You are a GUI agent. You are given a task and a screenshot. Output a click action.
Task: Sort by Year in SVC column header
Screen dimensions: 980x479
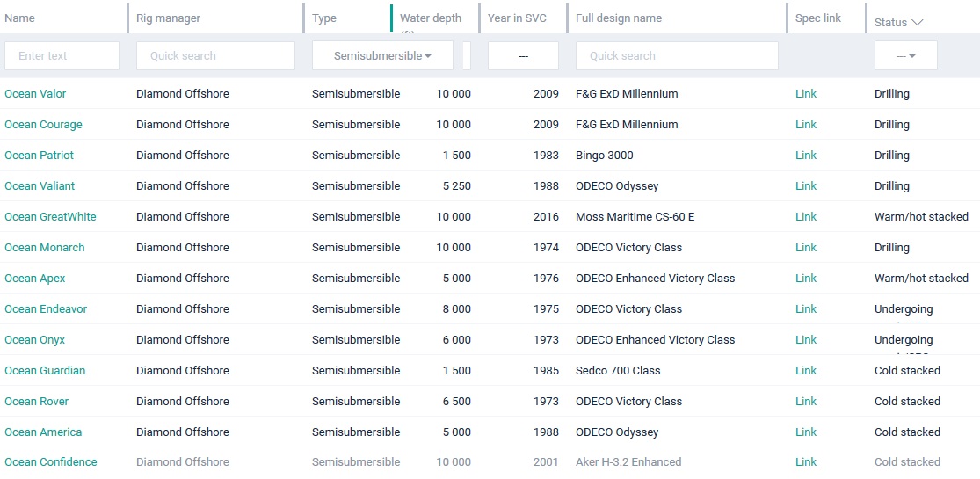[517, 18]
